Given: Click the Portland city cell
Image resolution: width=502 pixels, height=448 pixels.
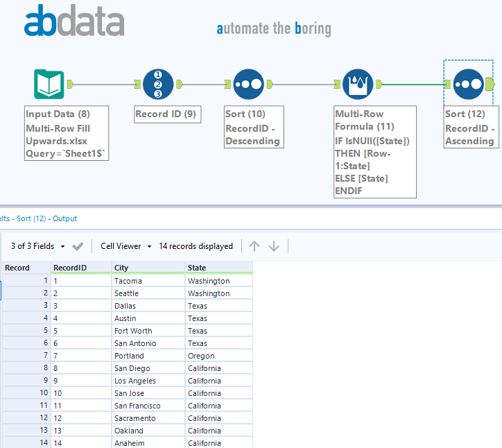Looking at the screenshot, I should click(148, 356).
